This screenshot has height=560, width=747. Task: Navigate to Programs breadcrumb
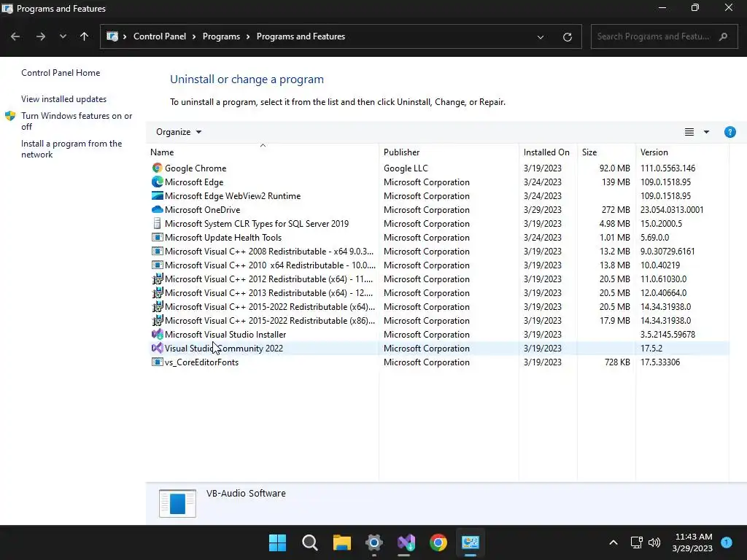[x=221, y=36]
